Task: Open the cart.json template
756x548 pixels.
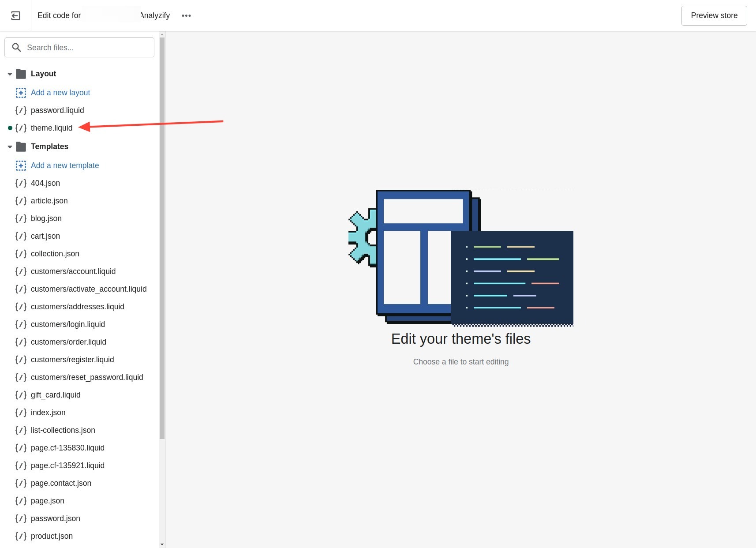Action: click(x=45, y=236)
